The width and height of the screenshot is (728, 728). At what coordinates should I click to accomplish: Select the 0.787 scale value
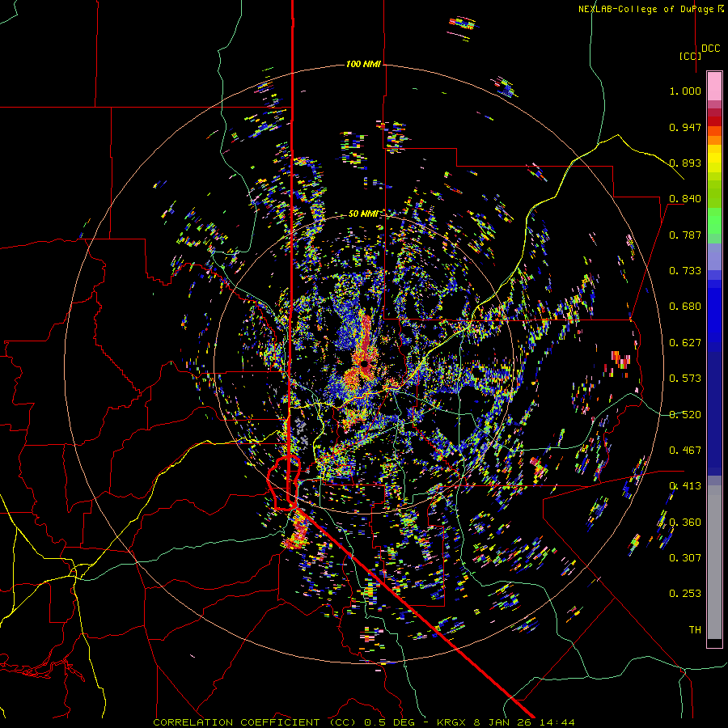click(x=685, y=235)
